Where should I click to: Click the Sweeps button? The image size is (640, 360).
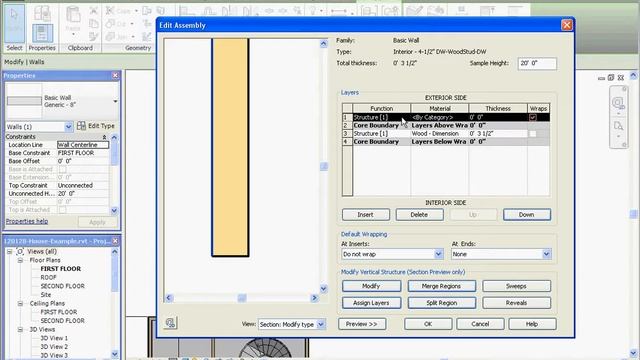pos(516,286)
